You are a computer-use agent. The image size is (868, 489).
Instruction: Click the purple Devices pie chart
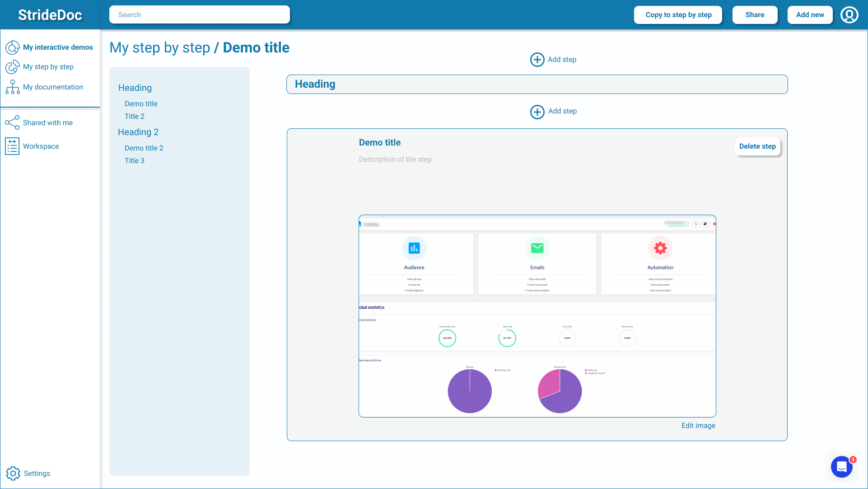[470, 391]
